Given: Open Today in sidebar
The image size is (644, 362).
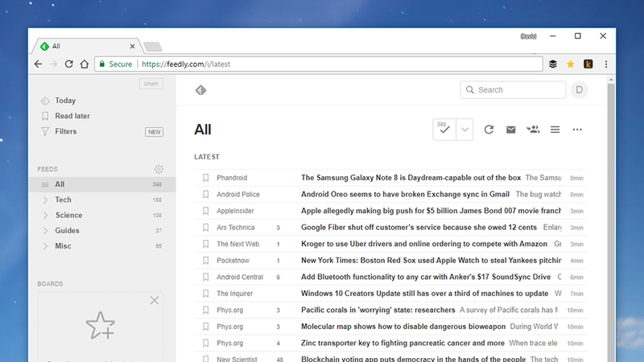Looking at the screenshot, I should tap(65, 101).
